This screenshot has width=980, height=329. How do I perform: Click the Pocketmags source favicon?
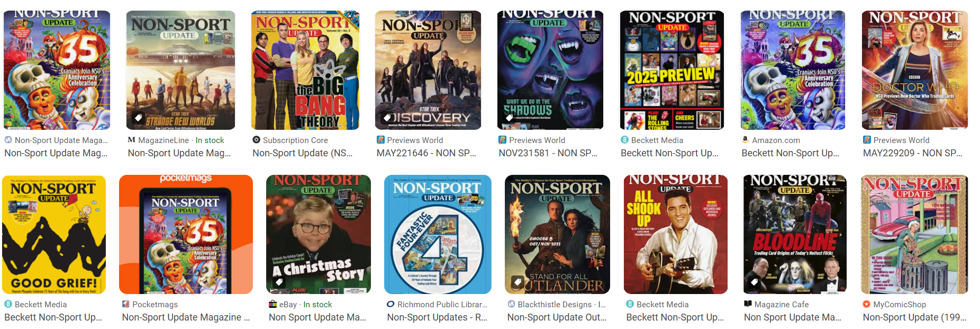126,304
